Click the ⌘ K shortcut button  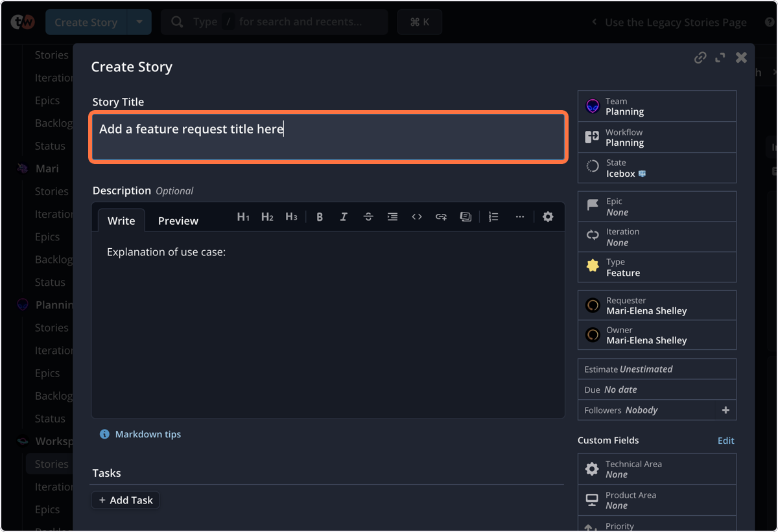click(419, 22)
